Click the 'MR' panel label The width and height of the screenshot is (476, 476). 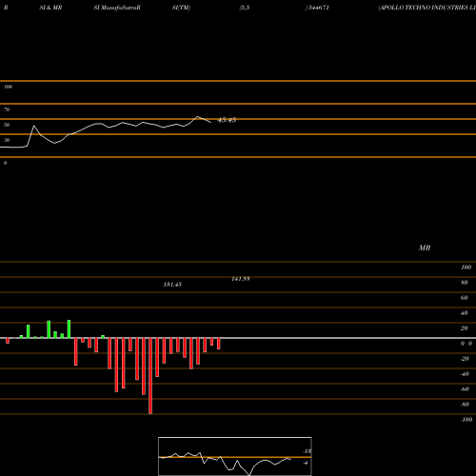pos(425,248)
